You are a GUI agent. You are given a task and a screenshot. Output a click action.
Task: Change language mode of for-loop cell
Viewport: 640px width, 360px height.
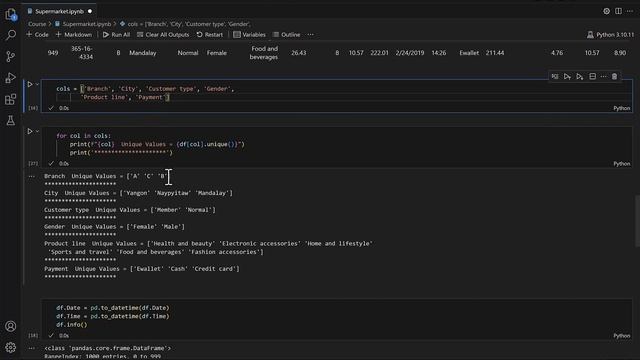coord(622,164)
